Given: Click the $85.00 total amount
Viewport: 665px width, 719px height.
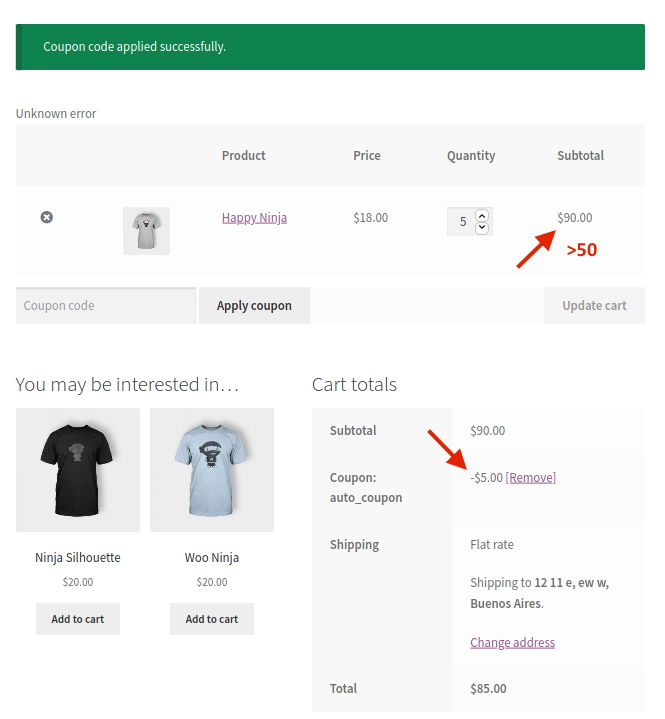Looking at the screenshot, I should pos(488,689).
